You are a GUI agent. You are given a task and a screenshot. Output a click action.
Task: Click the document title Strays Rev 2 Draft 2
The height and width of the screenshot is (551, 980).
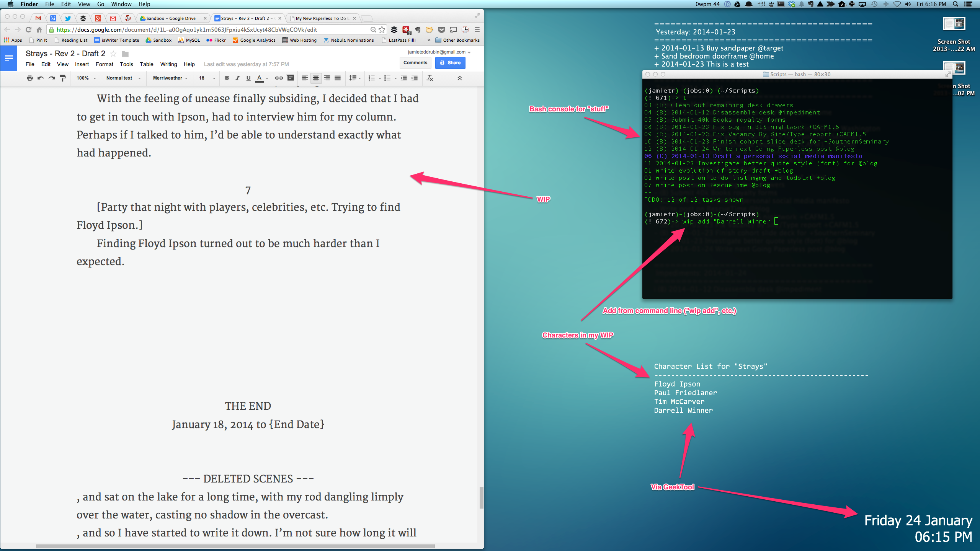pyautogui.click(x=65, y=54)
